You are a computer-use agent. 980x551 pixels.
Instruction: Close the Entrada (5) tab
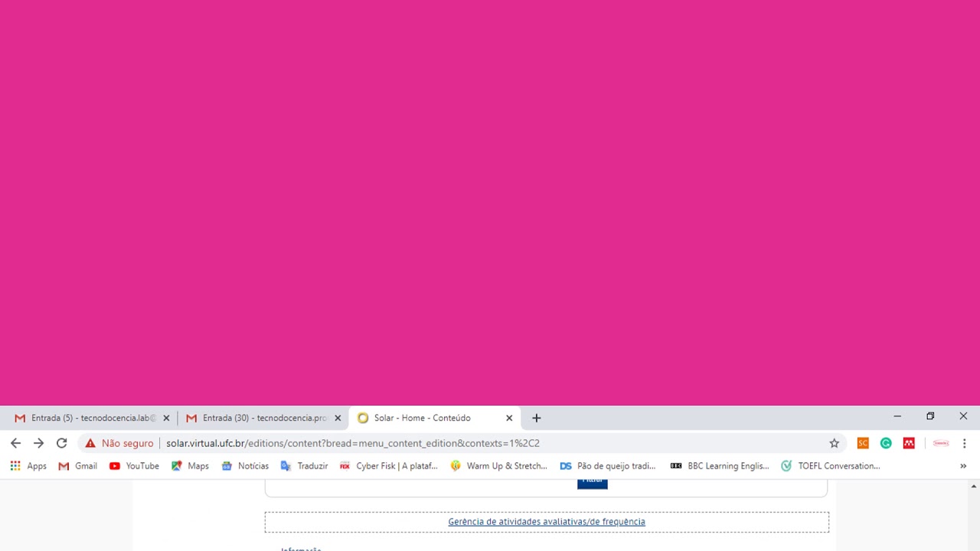[x=166, y=418]
